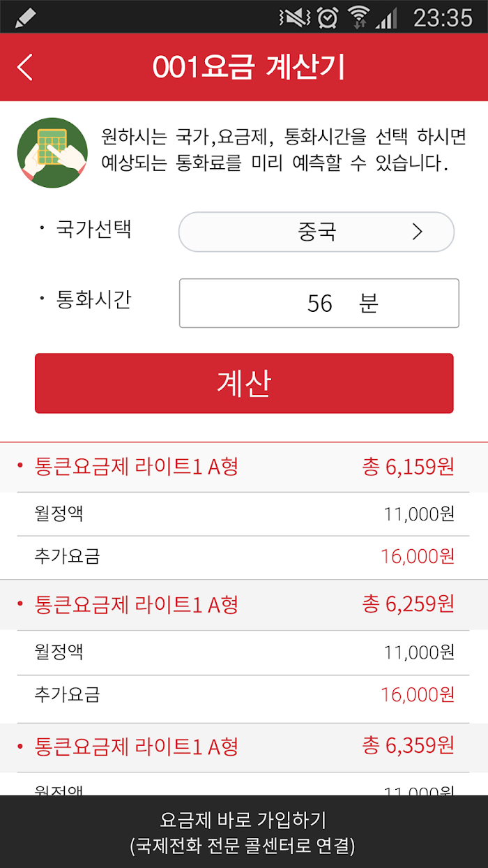Tap the signal strength status icon

[x=386, y=17]
